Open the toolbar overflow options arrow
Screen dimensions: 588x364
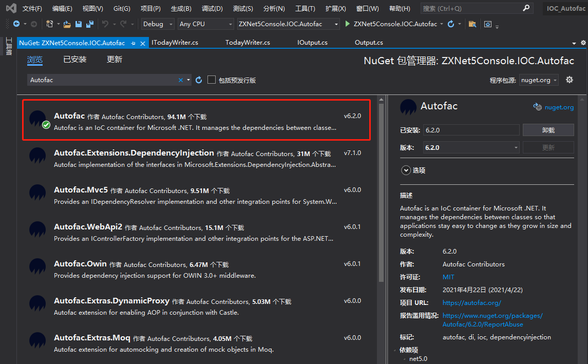tap(497, 27)
